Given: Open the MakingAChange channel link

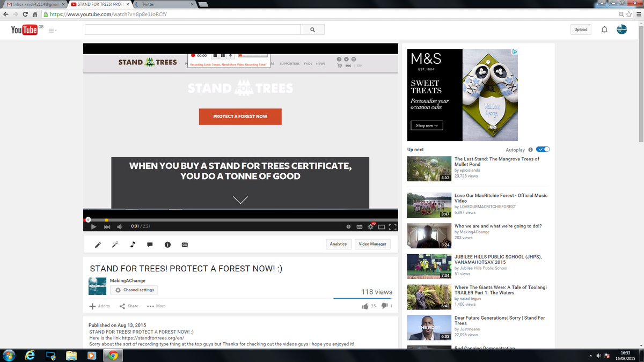Looking at the screenshot, I should 127,280.
